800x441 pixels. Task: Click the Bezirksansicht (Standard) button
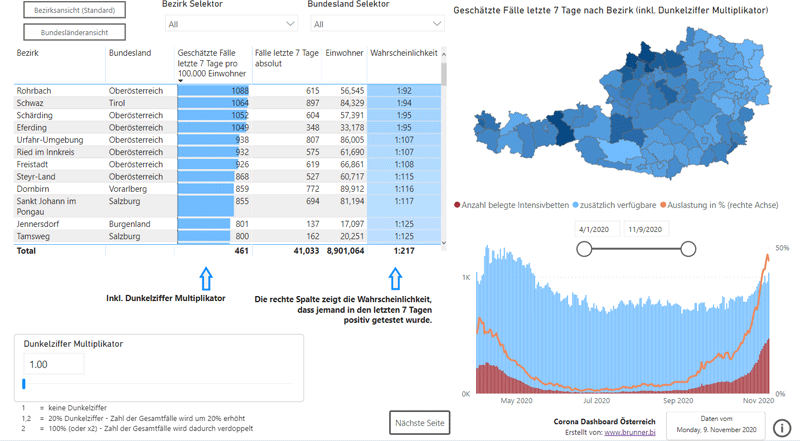point(74,10)
